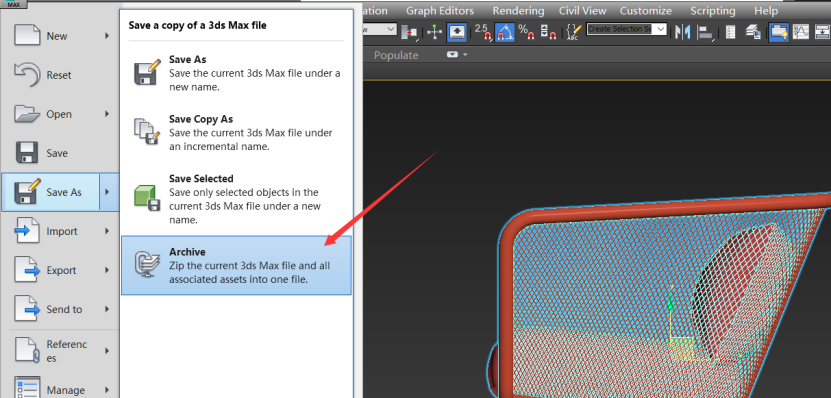Image resolution: width=831 pixels, height=398 pixels.
Task: Click the Save floppy disk icon
Action: click(x=26, y=153)
